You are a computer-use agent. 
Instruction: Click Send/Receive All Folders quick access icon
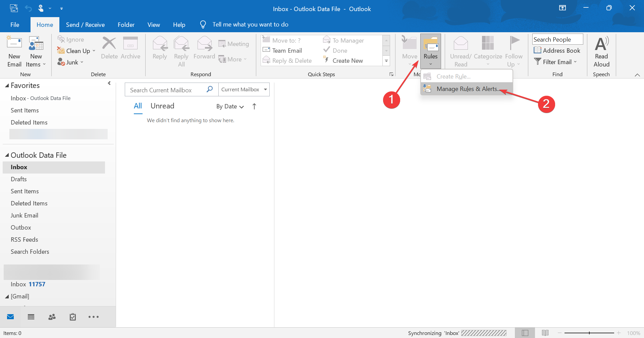(x=14, y=8)
